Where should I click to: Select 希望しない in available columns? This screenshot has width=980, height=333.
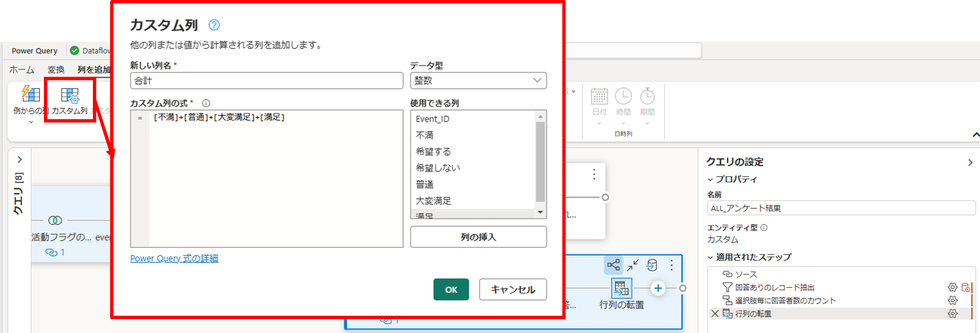point(438,168)
